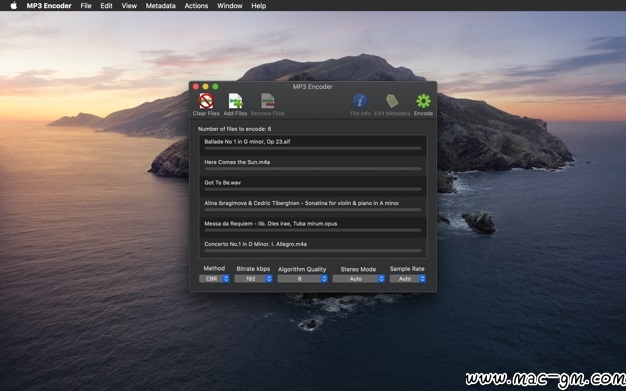The width and height of the screenshot is (626, 391).
Task: Open File Info from the toolbar
Action: click(x=360, y=101)
